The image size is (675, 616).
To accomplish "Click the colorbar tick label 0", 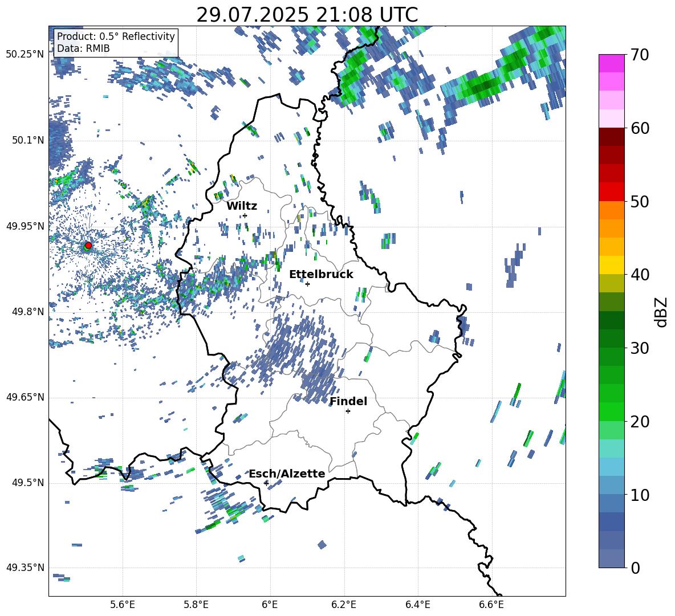I will point(635,568).
